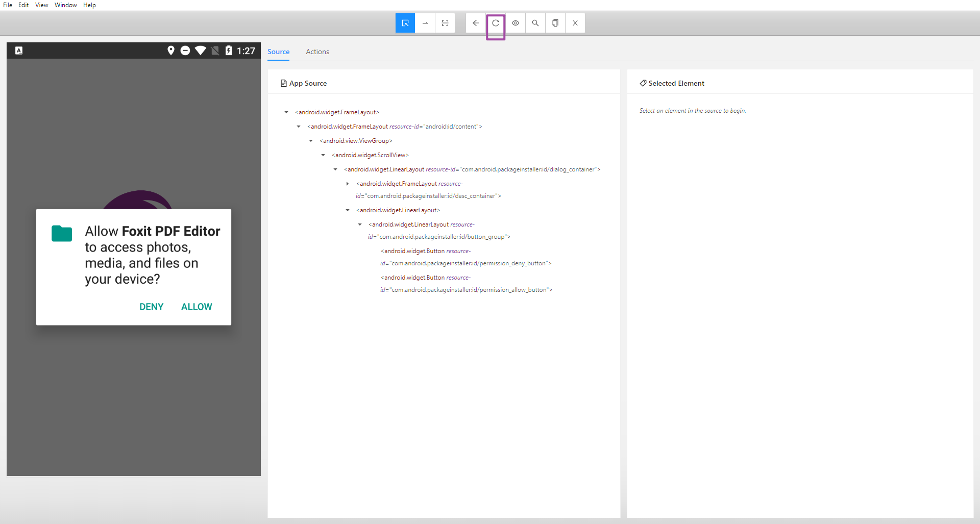Collapse the android.view.ViewGroup node
Image resolution: width=980 pixels, height=524 pixels.
tap(311, 141)
